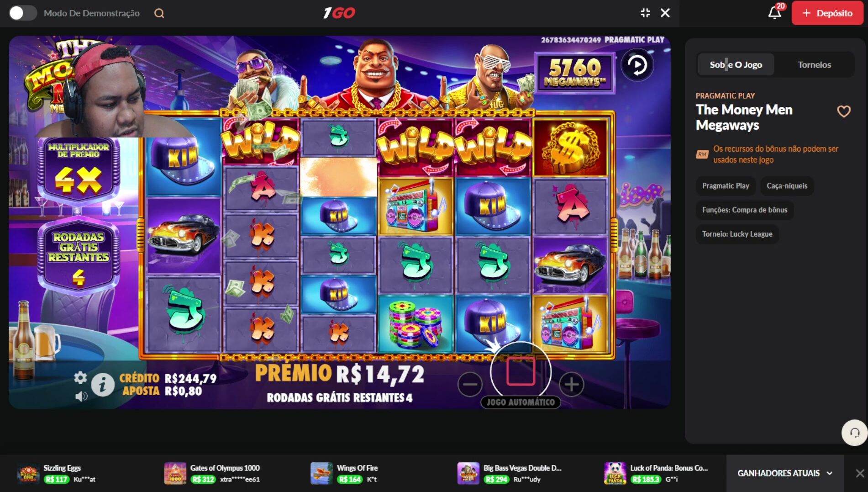
Task: Expand the Ganhadores Atuais dropdown
Action: pos(785,473)
